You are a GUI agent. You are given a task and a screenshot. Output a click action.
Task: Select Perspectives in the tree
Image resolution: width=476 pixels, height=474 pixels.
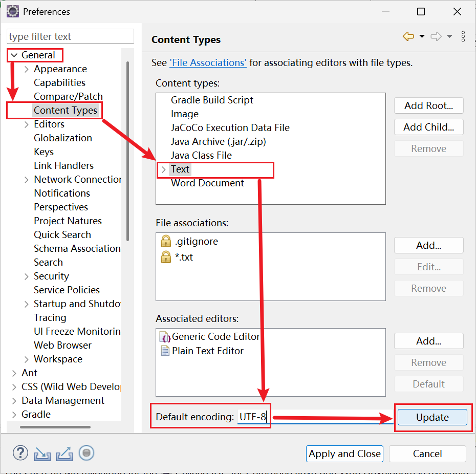point(61,207)
